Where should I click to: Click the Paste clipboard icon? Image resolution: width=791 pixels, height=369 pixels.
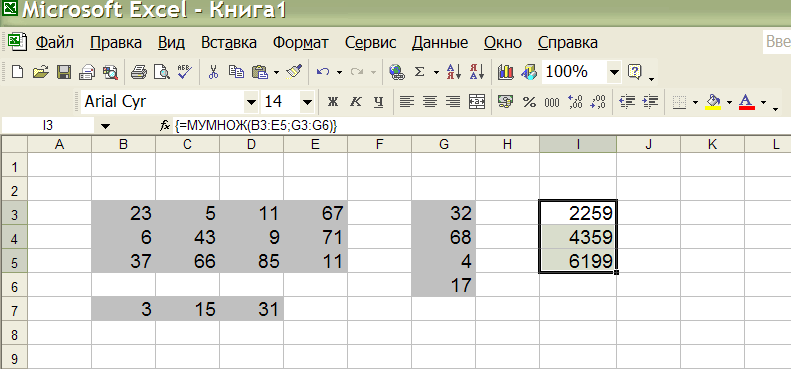click(259, 72)
